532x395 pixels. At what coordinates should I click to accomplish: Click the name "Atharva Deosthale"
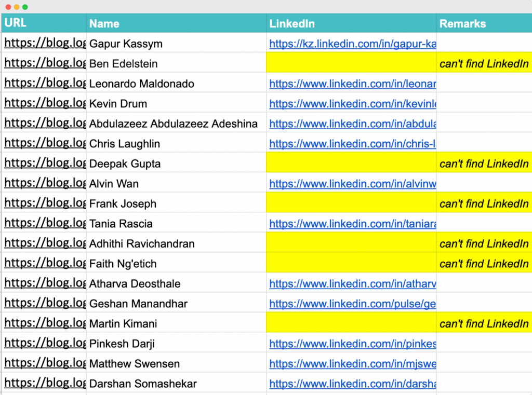(x=135, y=284)
